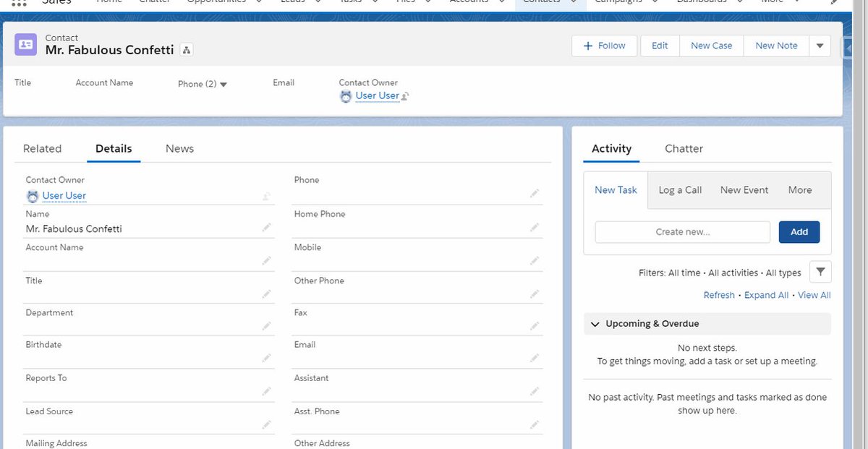Viewport: 868px width, 449px height.
Task: Follow this contact
Action: pyautogui.click(x=604, y=46)
